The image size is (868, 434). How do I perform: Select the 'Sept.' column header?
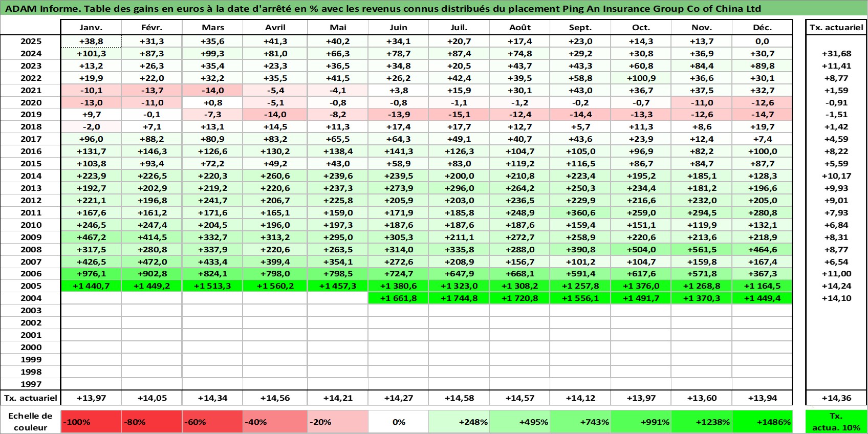point(580,28)
